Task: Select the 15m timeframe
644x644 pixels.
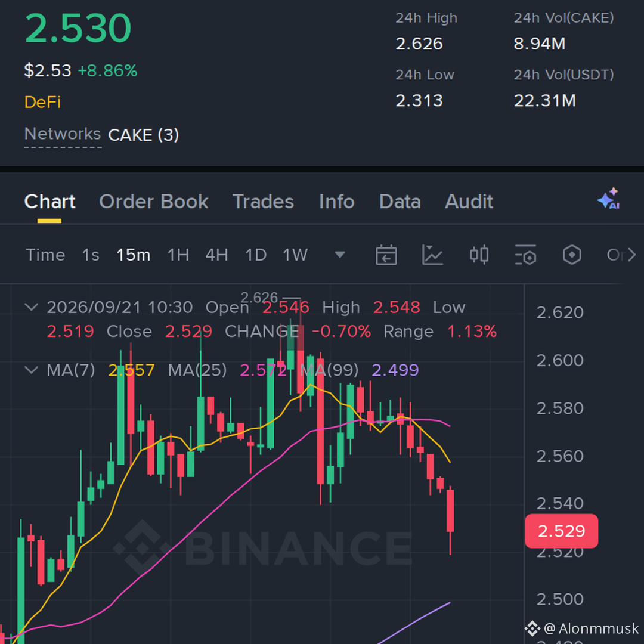Action: point(133,255)
